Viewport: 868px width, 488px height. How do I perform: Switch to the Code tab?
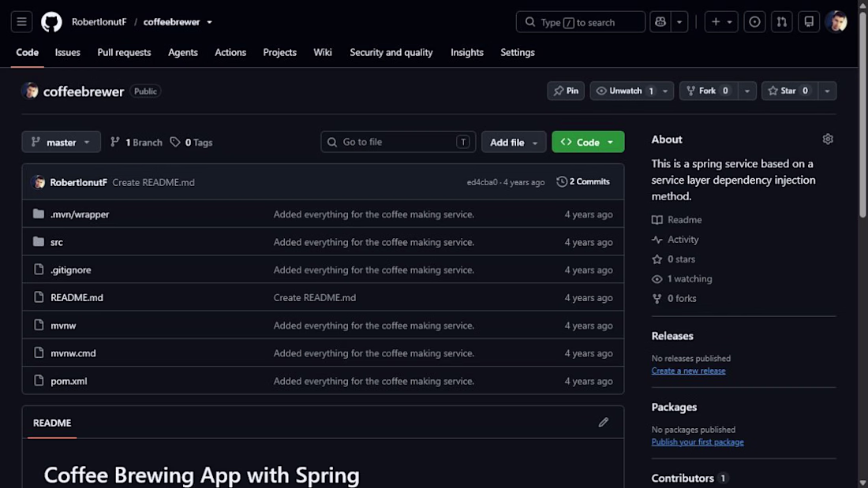pyautogui.click(x=27, y=53)
